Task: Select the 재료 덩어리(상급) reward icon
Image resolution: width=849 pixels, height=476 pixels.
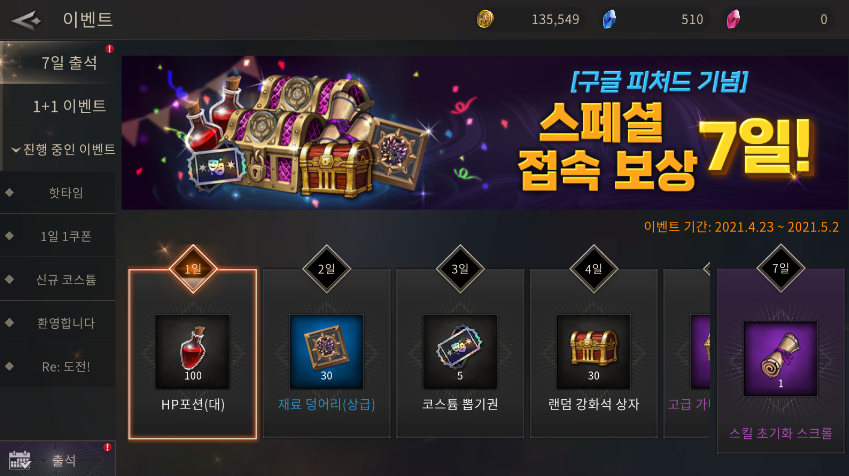Action: point(326,351)
